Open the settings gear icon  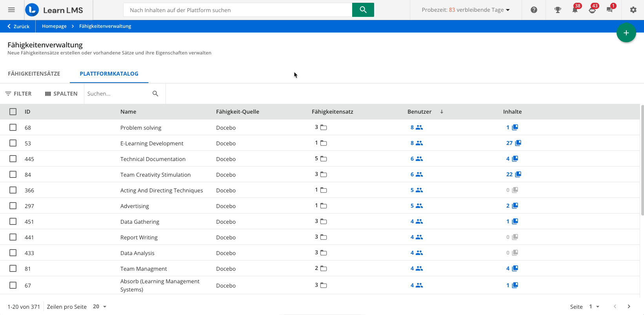click(x=633, y=10)
